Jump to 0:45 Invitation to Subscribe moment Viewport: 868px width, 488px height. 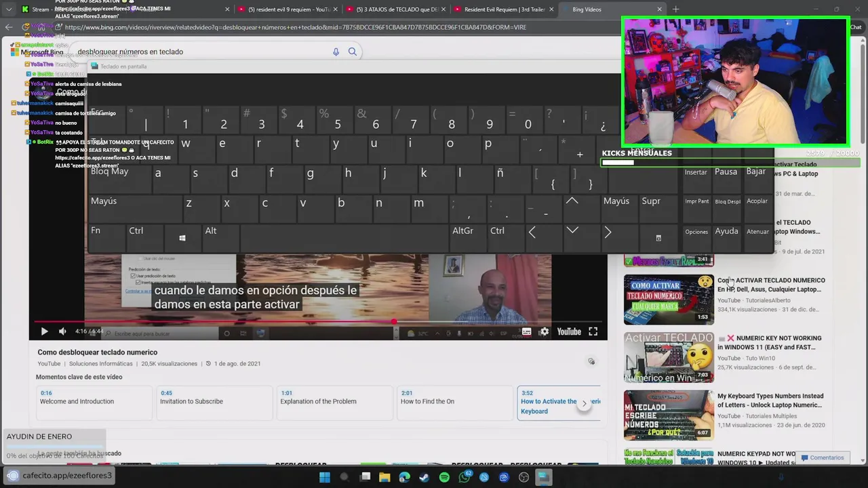point(214,403)
